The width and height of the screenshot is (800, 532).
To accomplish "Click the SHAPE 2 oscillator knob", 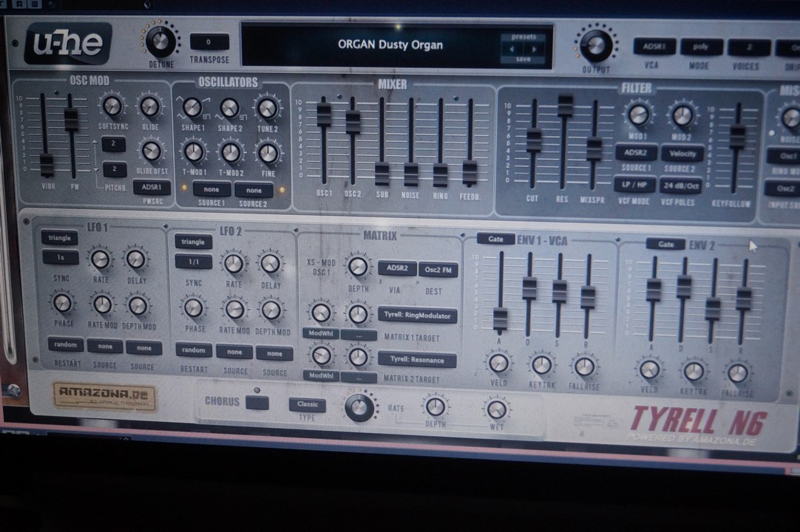I will pos(230,108).
